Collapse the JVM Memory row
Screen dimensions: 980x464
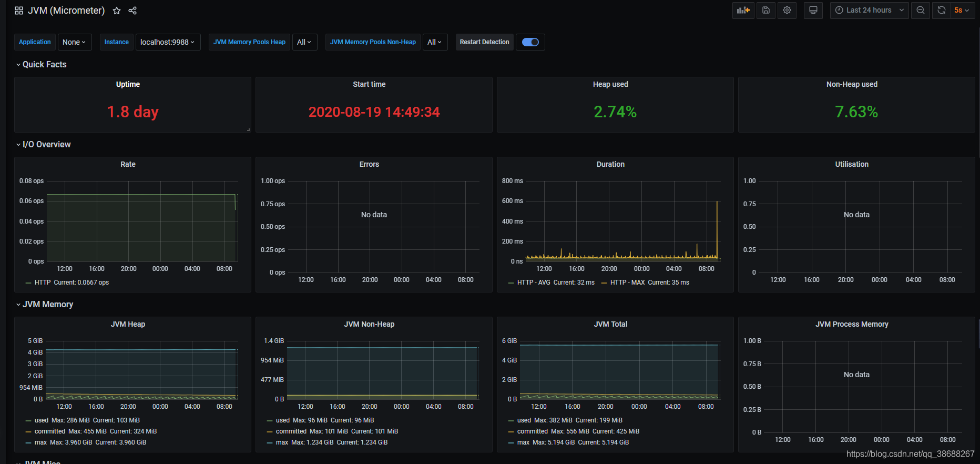click(44, 304)
